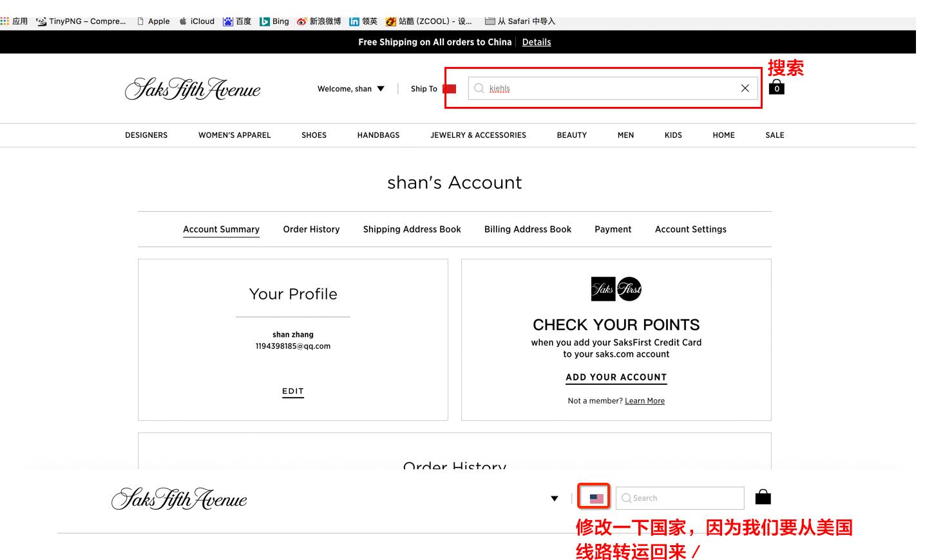Open the JEWELRY & ACCESSORIES menu
Screen dimensions: 934x560
click(479, 135)
